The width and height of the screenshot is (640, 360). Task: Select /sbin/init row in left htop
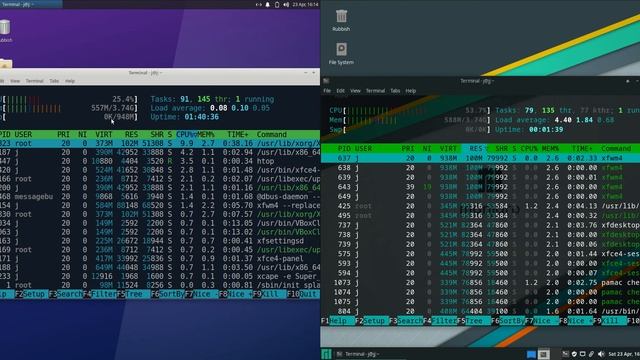click(160, 285)
